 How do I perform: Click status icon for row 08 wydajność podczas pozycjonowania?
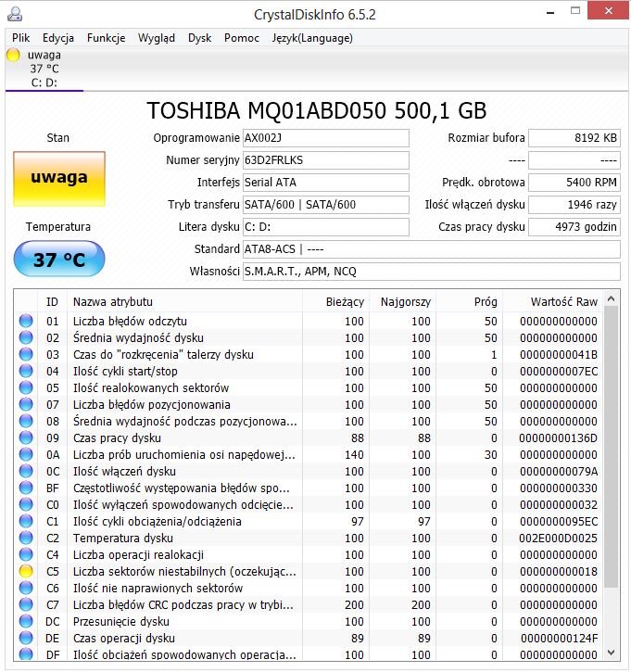(x=26, y=422)
